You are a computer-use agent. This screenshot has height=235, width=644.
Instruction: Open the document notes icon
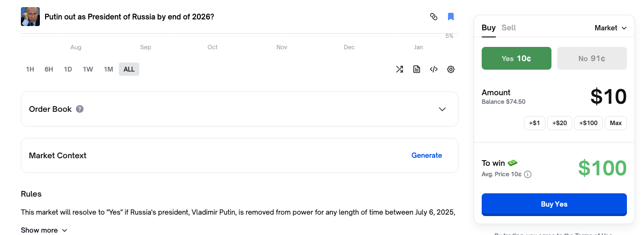point(417,69)
